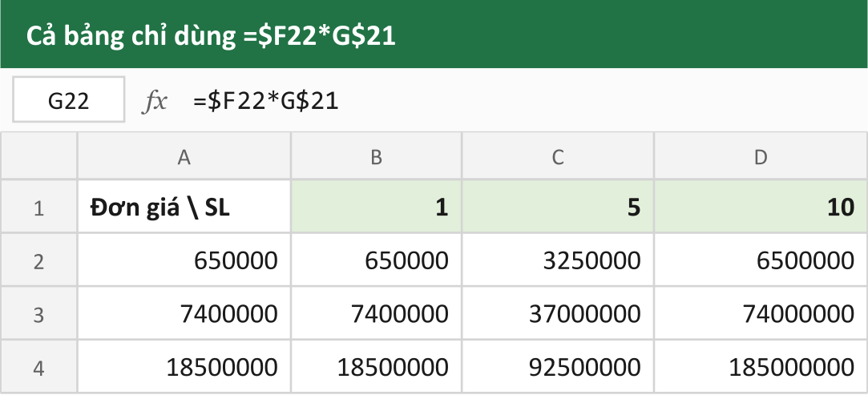The width and height of the screenshot is (868, 395).
Task: Click cell A2 containing 650000
Action: (x=184, y=260)
